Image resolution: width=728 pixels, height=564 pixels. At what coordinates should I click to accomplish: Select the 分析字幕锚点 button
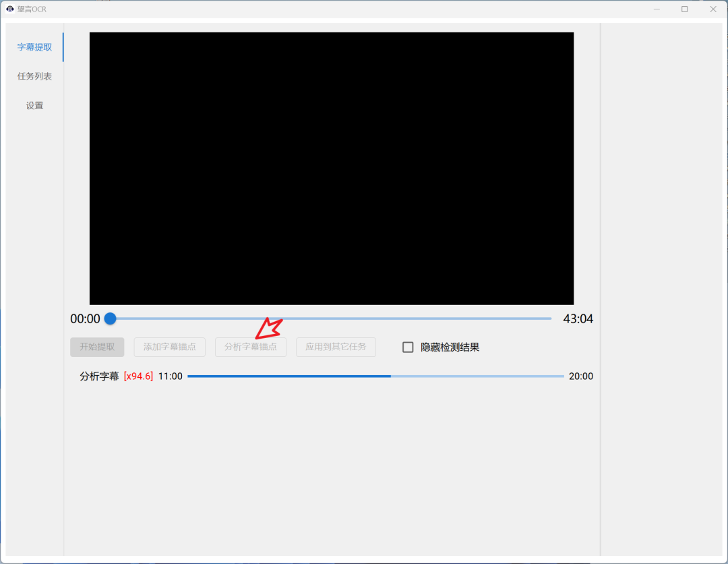click(x=251, y=347)
